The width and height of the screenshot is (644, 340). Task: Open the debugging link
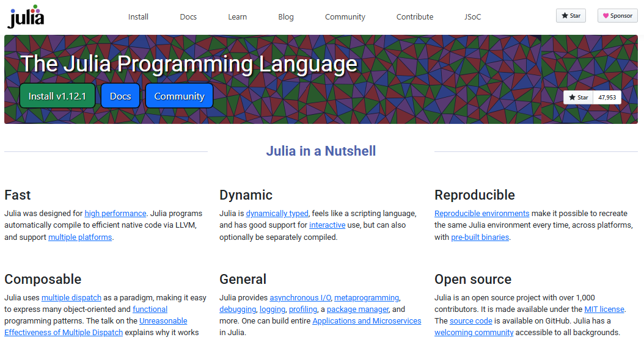pyautogui.click(x=238, y=309)
